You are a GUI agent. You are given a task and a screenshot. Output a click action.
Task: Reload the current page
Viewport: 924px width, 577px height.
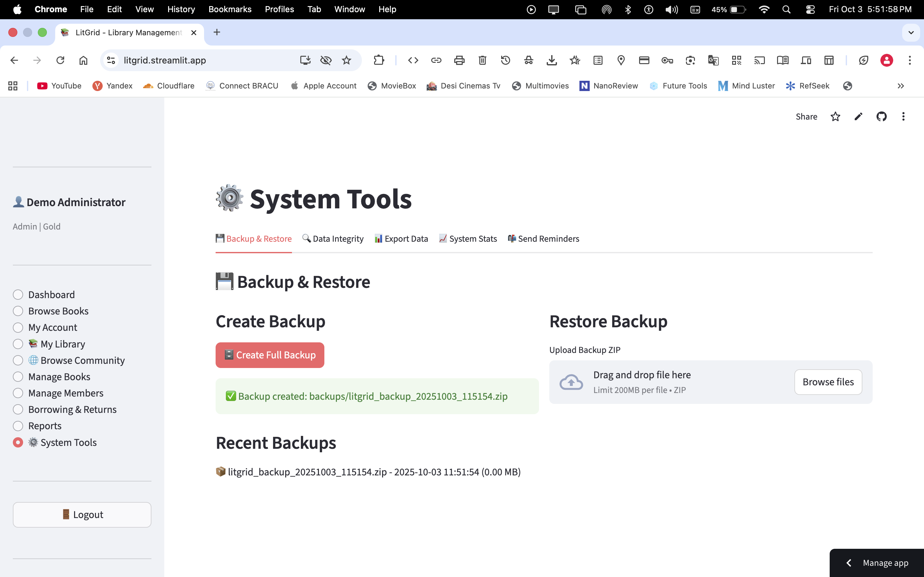point(60,60)
